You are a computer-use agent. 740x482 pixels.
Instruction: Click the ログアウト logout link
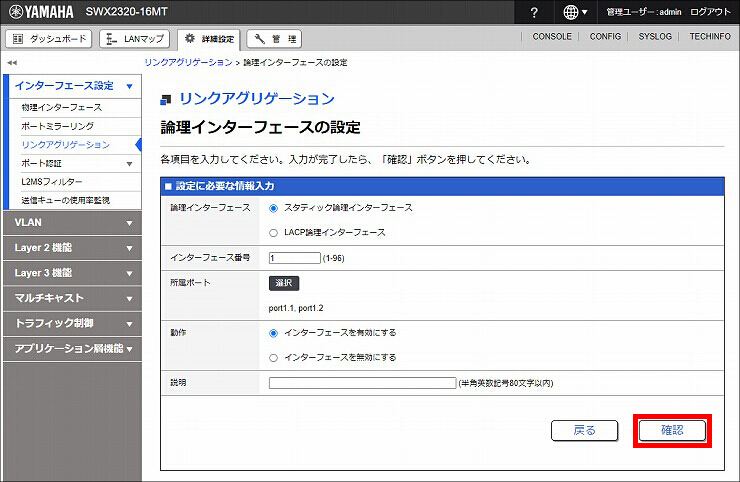[710, 12]
